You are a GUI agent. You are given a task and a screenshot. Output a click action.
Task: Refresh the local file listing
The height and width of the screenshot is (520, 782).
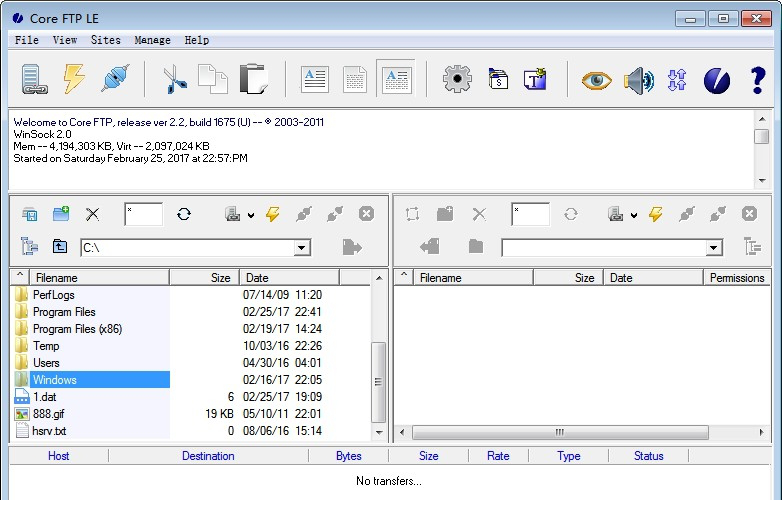click(x=184, y=214)
